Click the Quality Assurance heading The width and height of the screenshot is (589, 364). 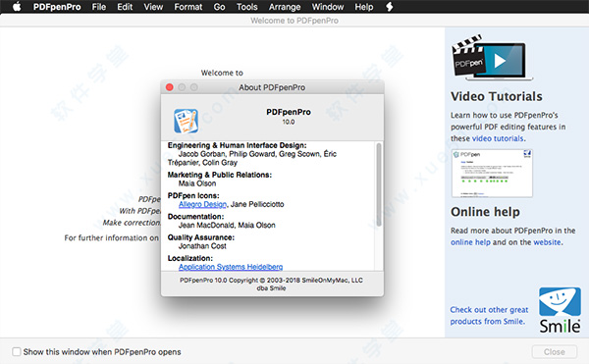201,237
